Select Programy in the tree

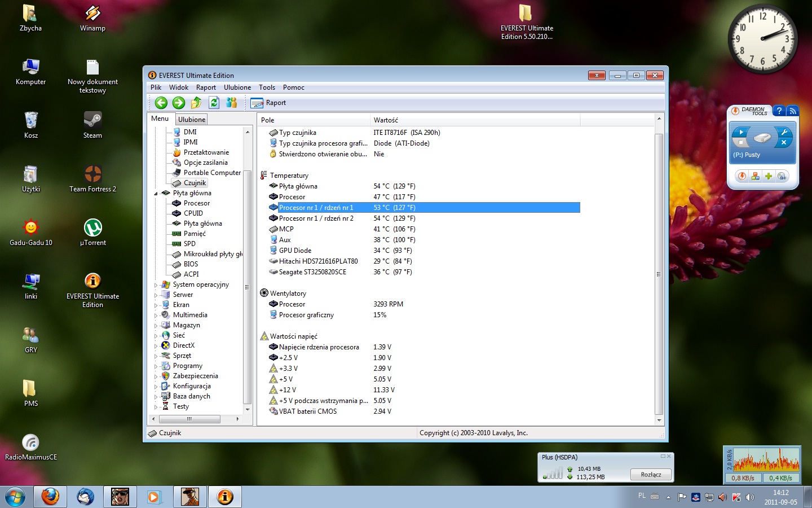point(187,366)
